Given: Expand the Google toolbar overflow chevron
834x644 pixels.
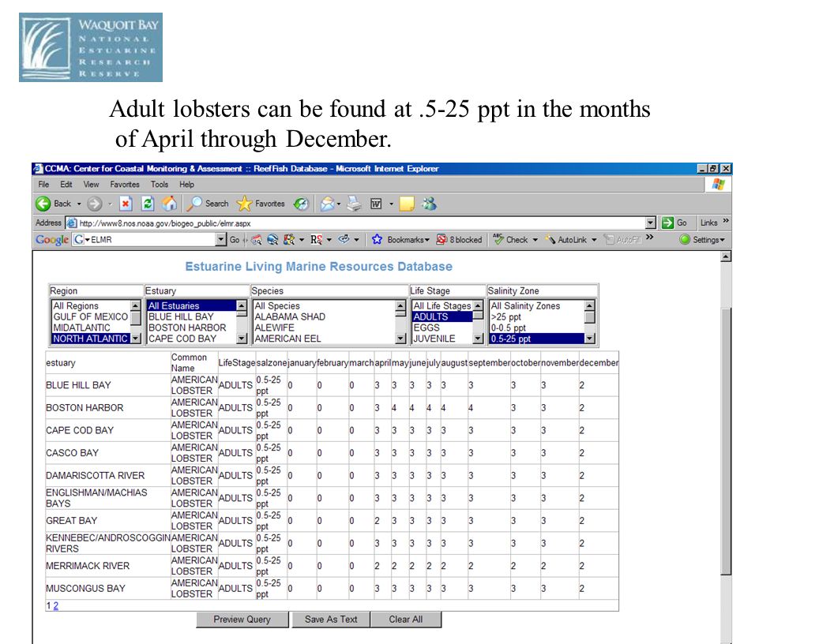Looking at the screenshot, I should (649, 237).
